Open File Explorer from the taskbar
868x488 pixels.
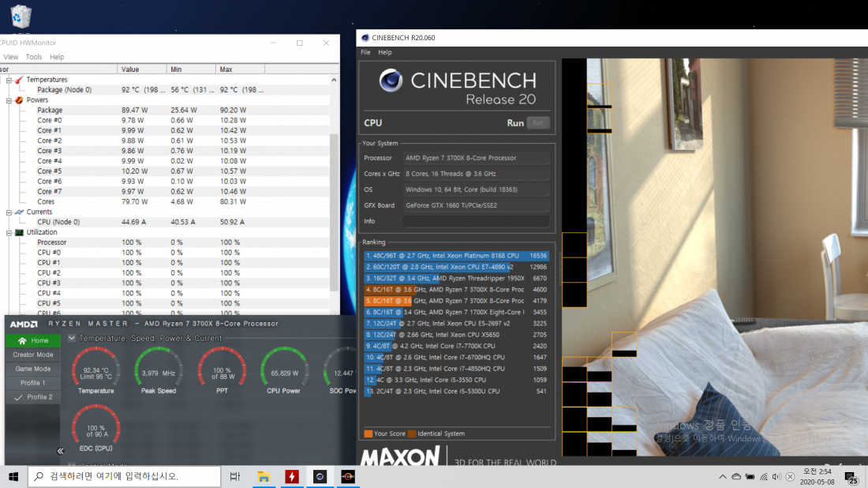tap(264, 476)
